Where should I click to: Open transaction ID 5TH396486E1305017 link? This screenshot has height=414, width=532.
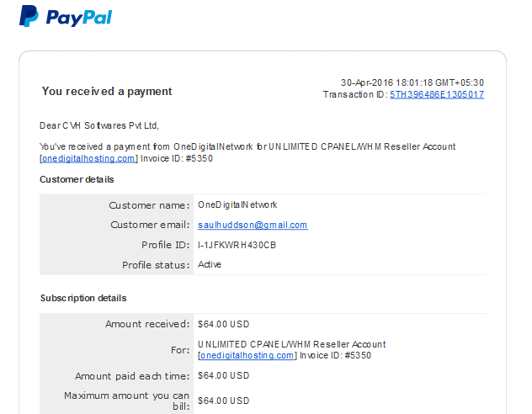tap(437, 94)
